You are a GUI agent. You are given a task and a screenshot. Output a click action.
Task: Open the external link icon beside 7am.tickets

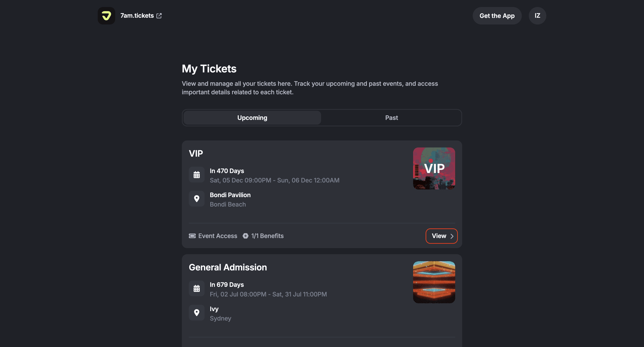(x=159, y=16)
